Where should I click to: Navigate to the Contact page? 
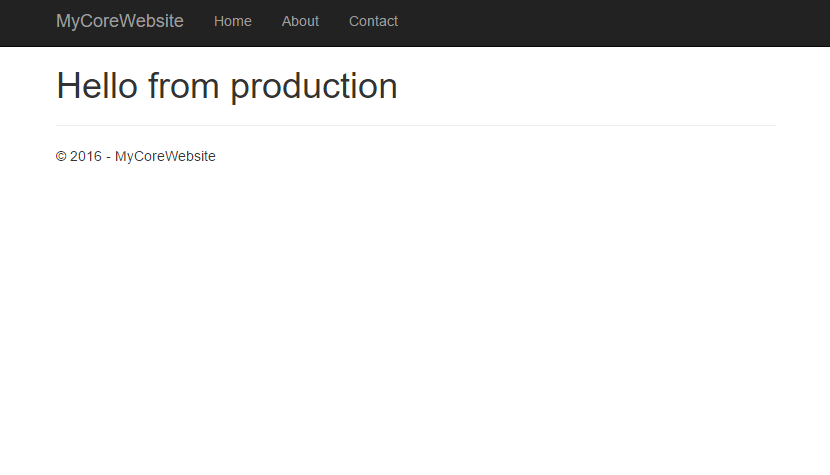(373, 21)
